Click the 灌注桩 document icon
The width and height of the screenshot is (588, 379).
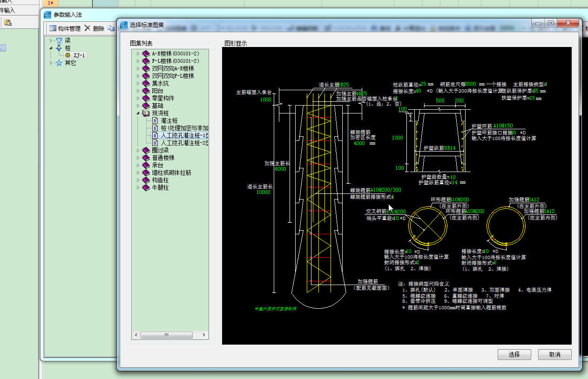(155, 120)
